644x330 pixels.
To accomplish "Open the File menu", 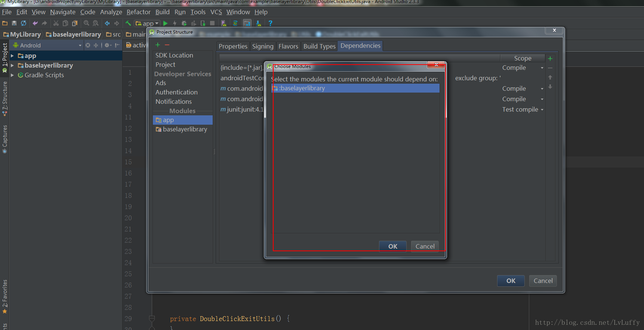I will tap(7, 12).
